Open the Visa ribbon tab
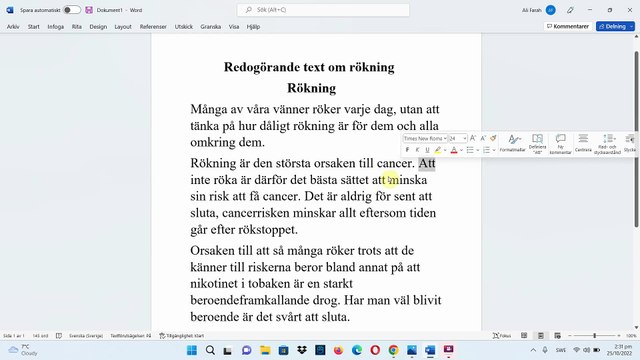 tap(234, 27)
